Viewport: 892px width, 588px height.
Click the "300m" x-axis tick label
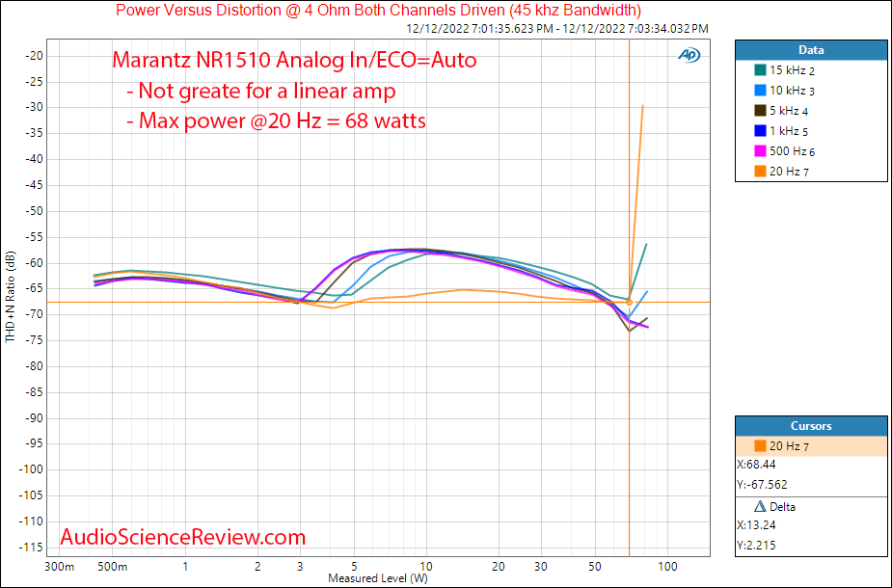click(x=59, y=567)
